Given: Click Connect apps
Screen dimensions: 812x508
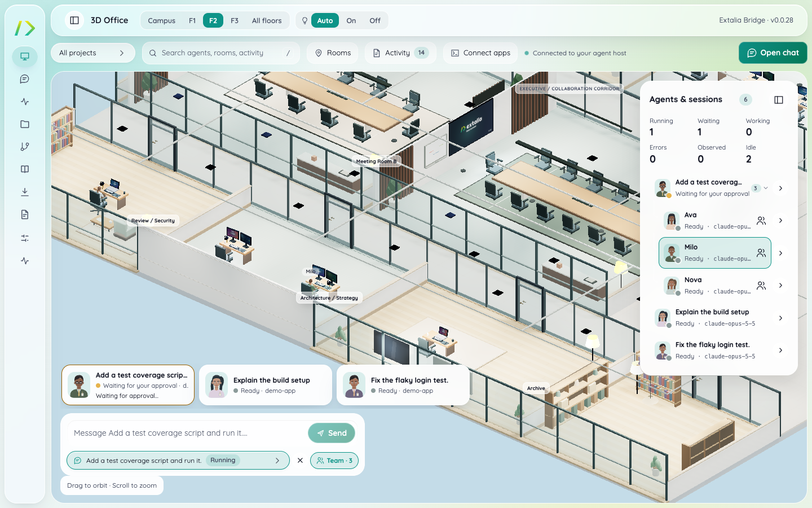Looking at the screenshot, I should click(480, 53).
